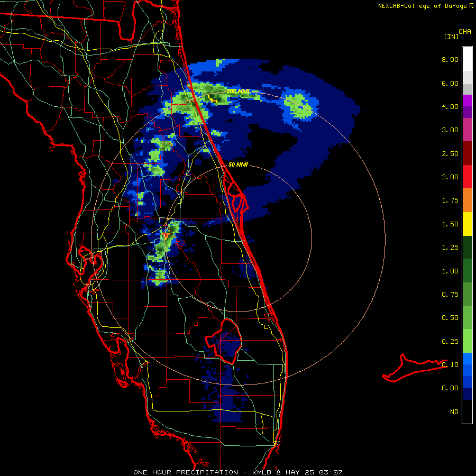Select the 1.75 legend value

(x=450, y=200)
